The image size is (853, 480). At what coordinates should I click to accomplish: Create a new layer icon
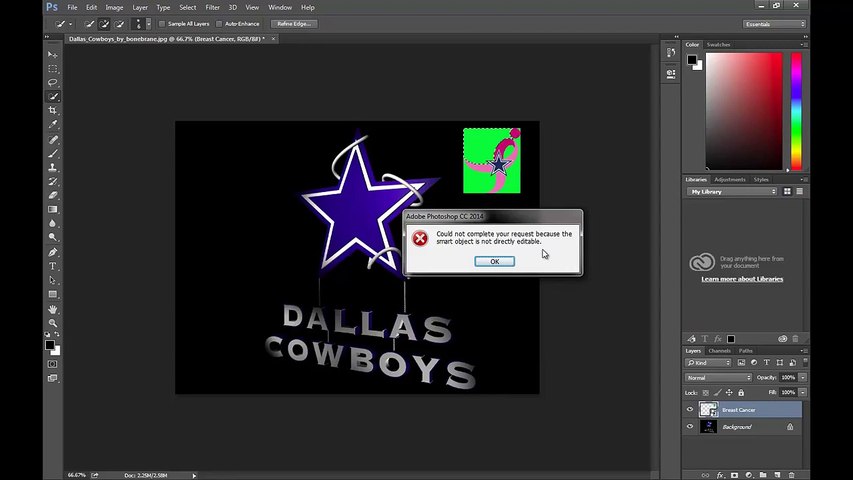pyautogui.click(x=777, y=475)
